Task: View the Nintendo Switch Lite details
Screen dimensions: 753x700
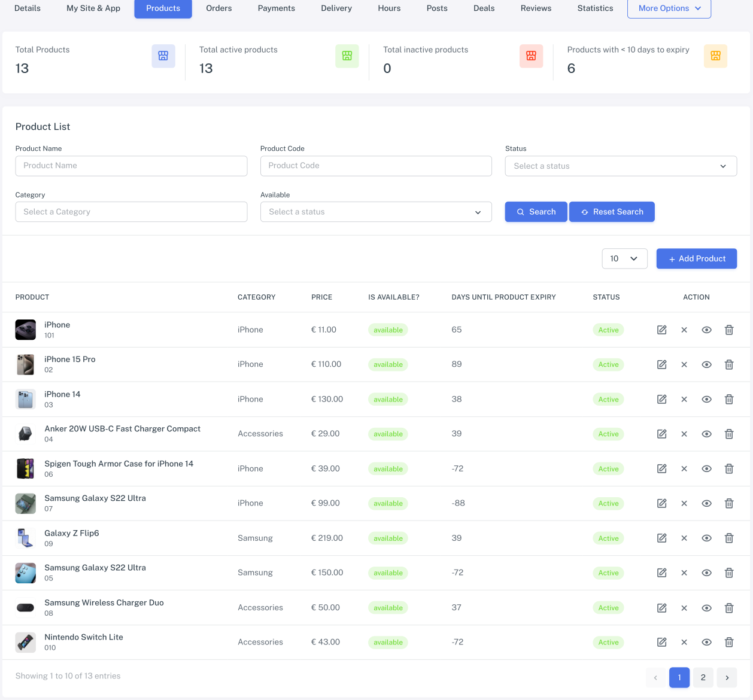Action: (706, 642)
